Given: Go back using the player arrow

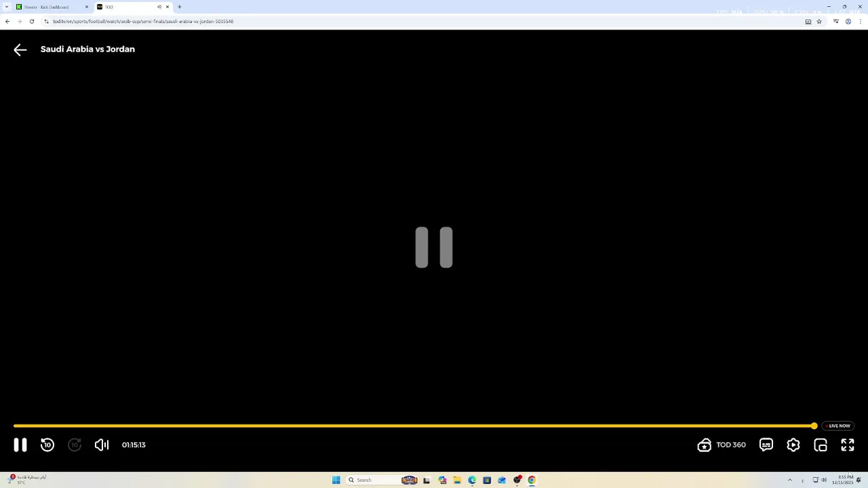Looking at the screenshot, I should click(x=20, y=49).
